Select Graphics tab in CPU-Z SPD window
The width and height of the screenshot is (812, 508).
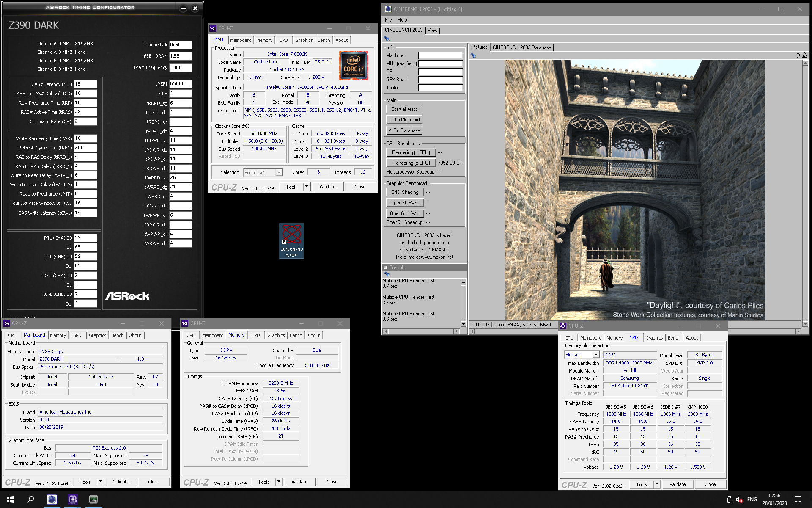[x=654, y=338]
